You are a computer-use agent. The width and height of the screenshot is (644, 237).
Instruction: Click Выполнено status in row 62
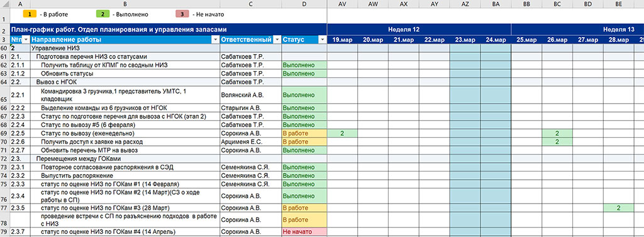[x=304, y=65]
